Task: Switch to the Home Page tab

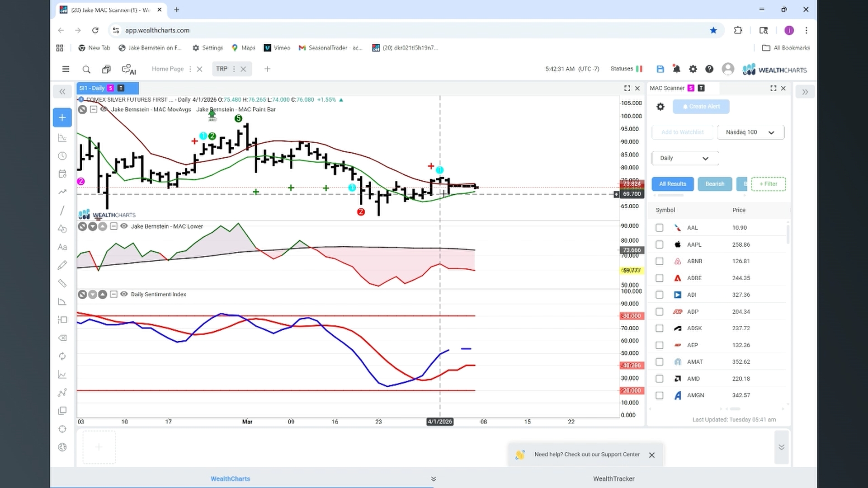Action: point(168,69)
